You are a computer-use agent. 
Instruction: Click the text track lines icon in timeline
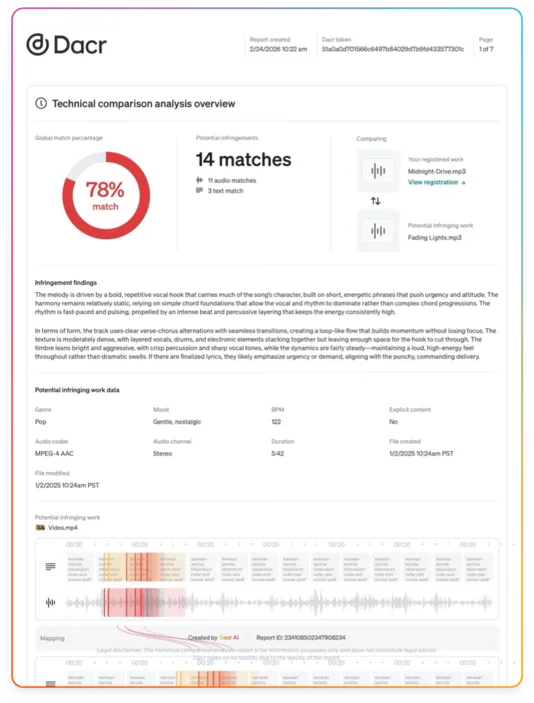[51, 567]
